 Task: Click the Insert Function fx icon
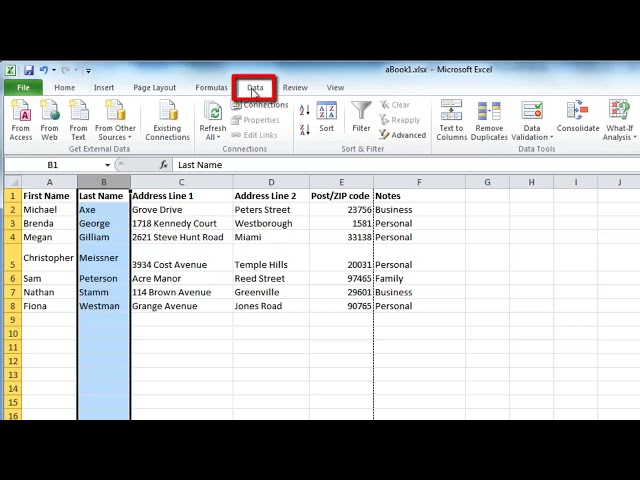tap(164, 165)
